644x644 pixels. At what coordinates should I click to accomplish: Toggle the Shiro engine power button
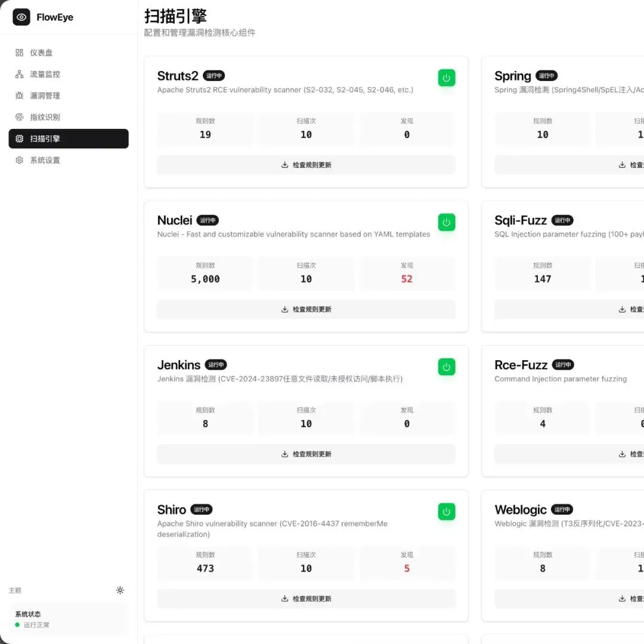click(447, 512)
